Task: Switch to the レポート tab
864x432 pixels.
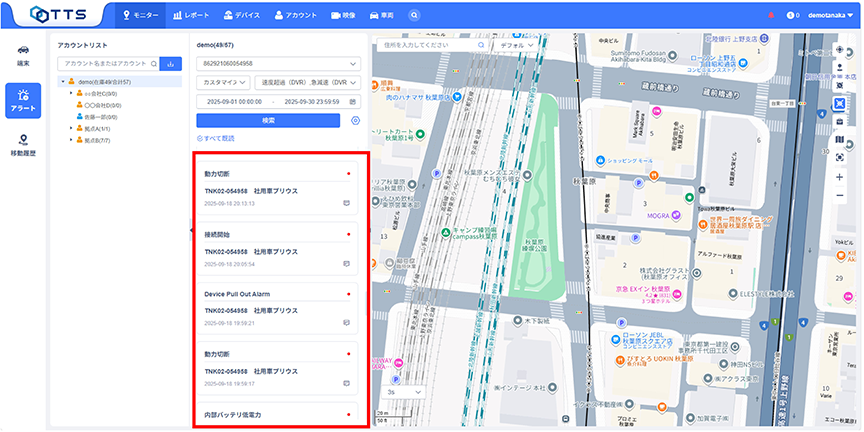Action: 191,15
